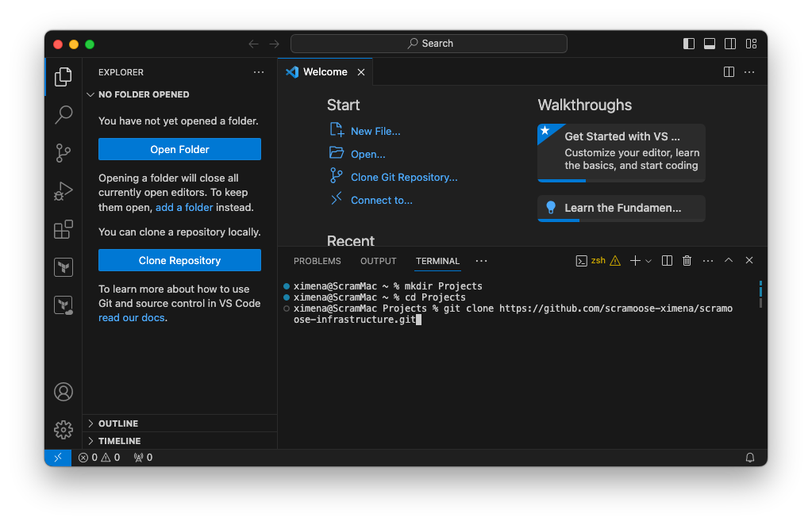
Task: Close the Welcome tab
Action: click(x=361, y=72)
